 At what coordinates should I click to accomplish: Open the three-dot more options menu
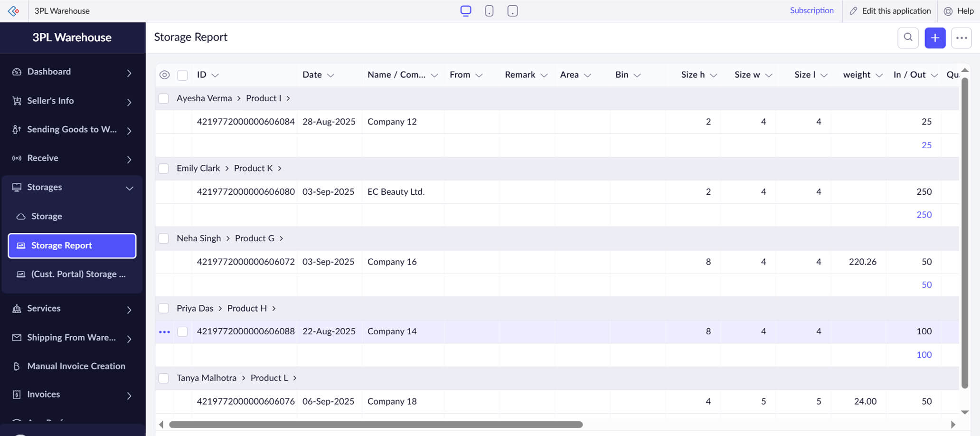(x=961, y=38)
